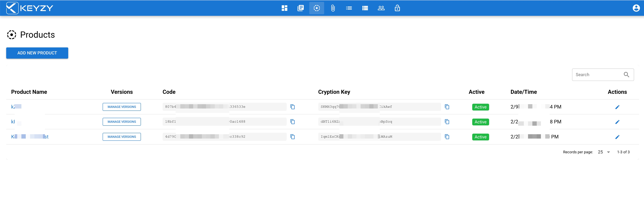
Task: Click Manage Versions for the second product
Action: click(122, 122)
